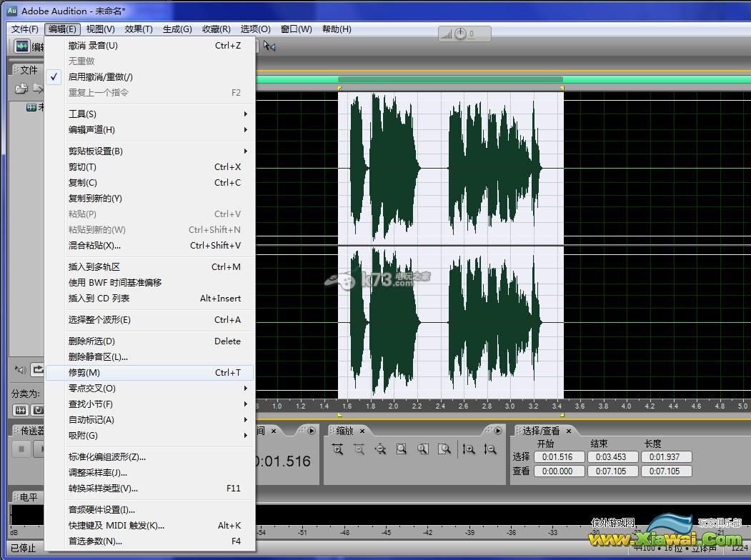Choose 转换采样类型(V)... menu entry
This screenshot has width=751, height=560.
(x=149, y=489)
